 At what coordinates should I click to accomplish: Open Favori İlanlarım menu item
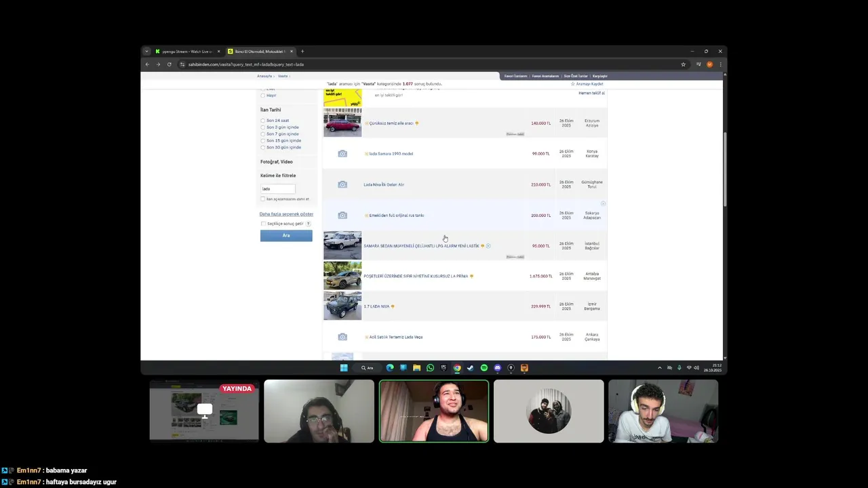point(516,76)
